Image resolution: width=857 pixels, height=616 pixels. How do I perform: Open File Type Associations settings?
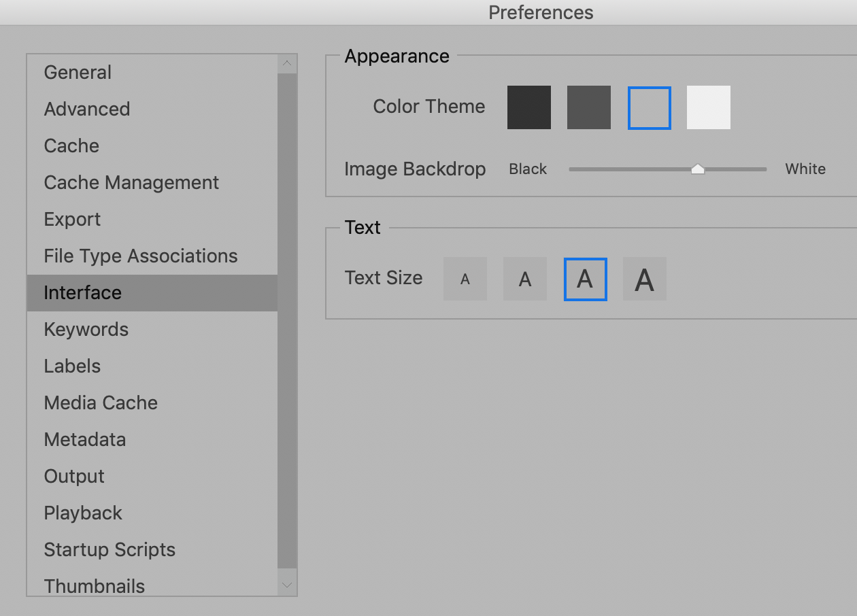click(141, 256)
